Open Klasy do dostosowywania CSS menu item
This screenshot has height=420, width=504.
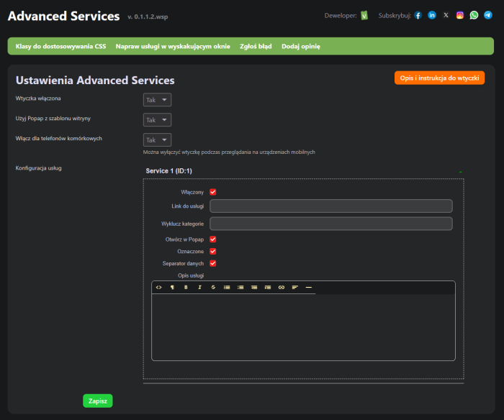60,46
